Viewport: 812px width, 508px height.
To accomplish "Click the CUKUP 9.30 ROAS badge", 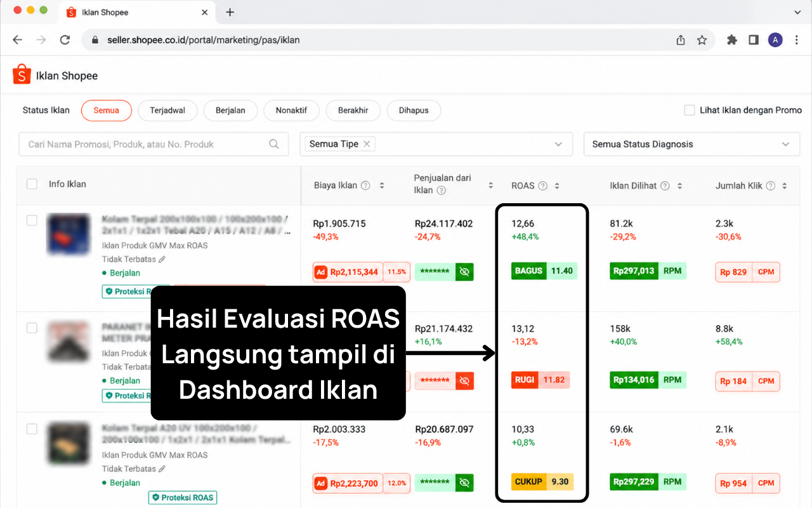I will (x=542, y=482).
